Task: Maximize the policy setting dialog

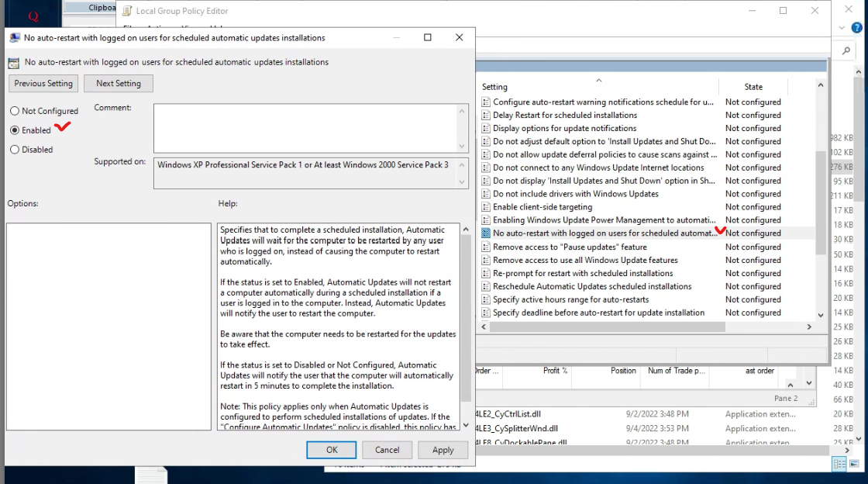Action: coord(427,37)
